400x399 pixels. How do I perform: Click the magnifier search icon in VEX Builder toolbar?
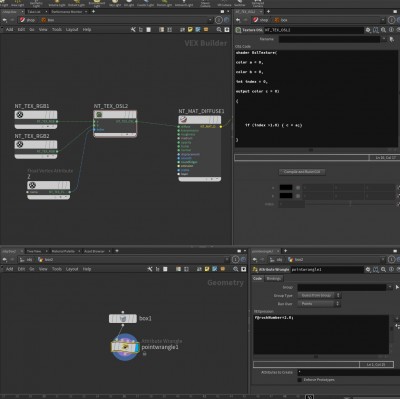pyautogui.click(x=219, y=30)
